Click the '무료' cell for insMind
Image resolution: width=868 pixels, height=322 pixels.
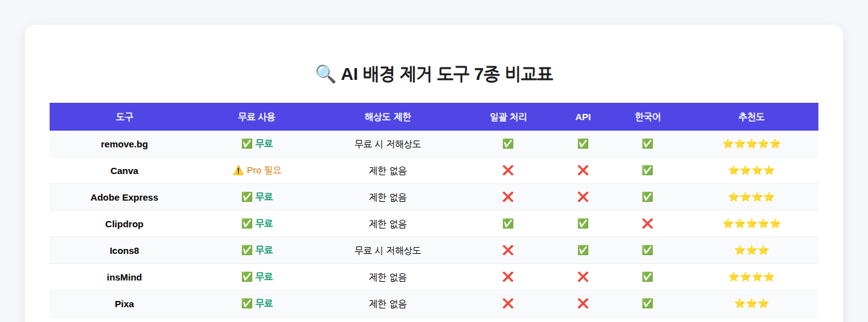pyautogui.click(x=257, y=277)
